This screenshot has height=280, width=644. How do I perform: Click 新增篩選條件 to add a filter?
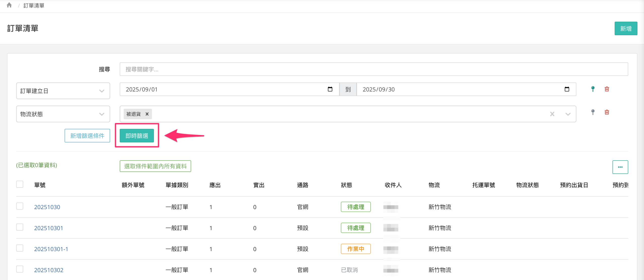pos(87,136)
